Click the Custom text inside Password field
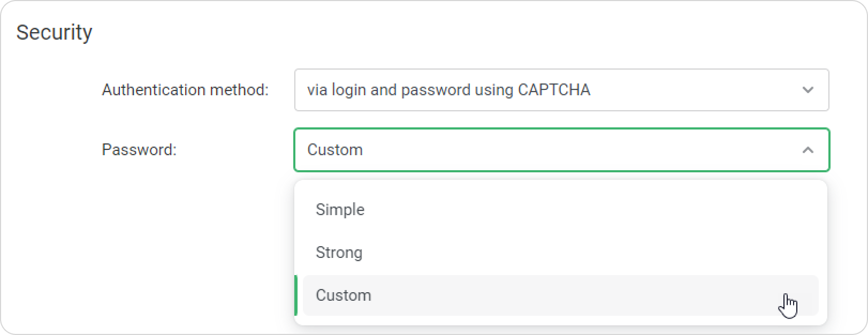Viewport: 868px width, 335px height. (335, 150)
